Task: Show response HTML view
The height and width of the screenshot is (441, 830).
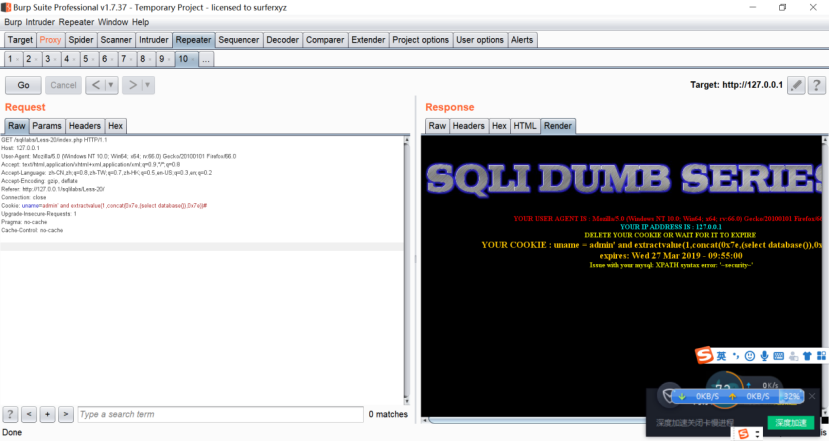Action: (x=525, y=126)
